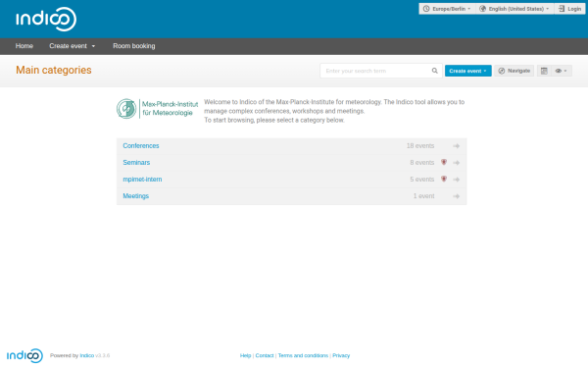
Task: Click the Help link in the footer
Action: click(x=245, y=355)
